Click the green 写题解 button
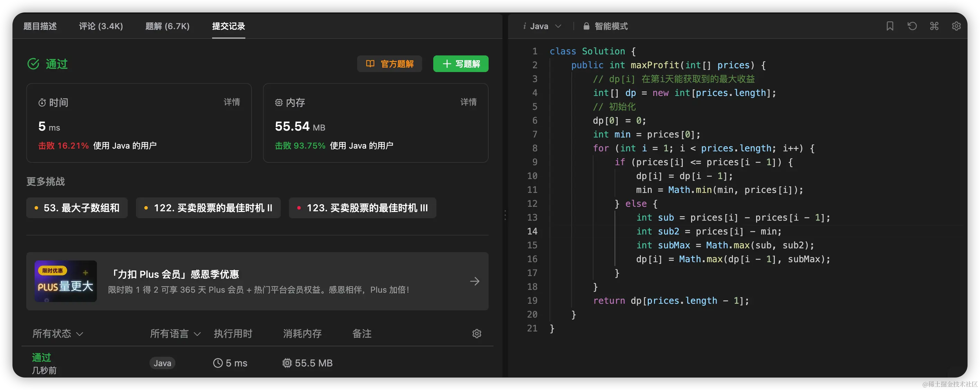 (x=461, y=64)
